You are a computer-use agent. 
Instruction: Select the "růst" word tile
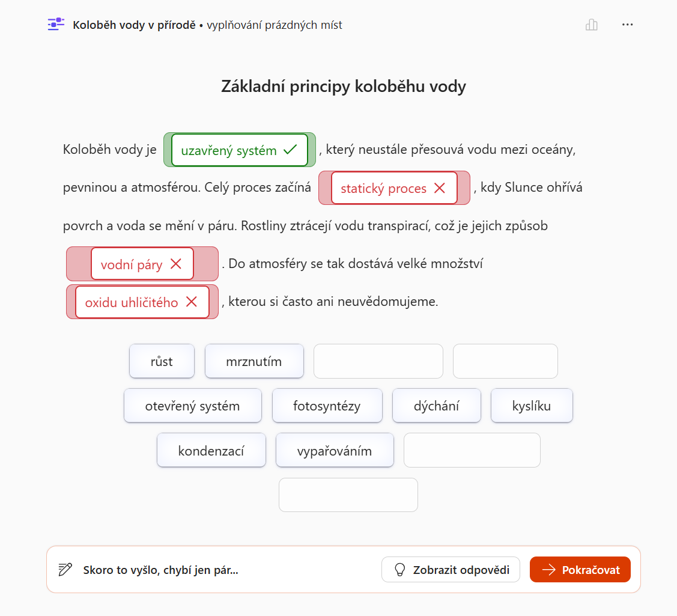pos(162,361)
